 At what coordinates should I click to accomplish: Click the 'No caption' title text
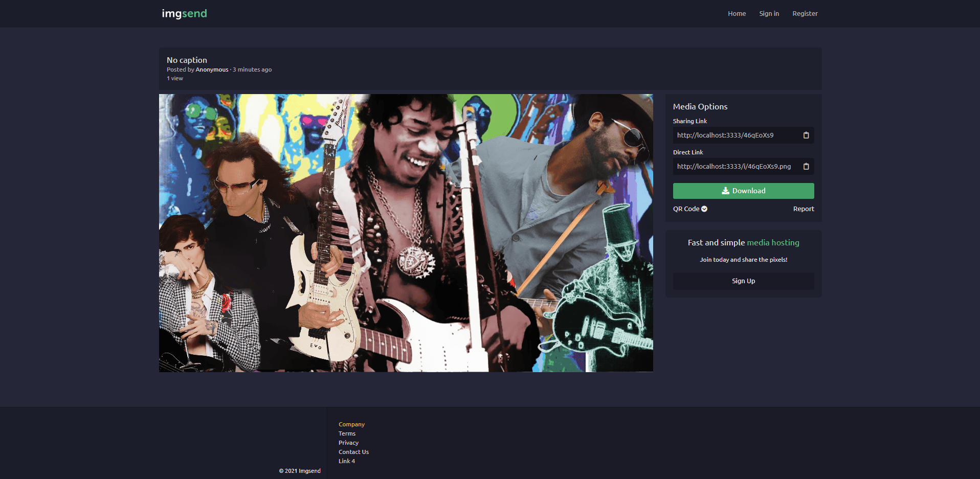(x=187, y=60)
